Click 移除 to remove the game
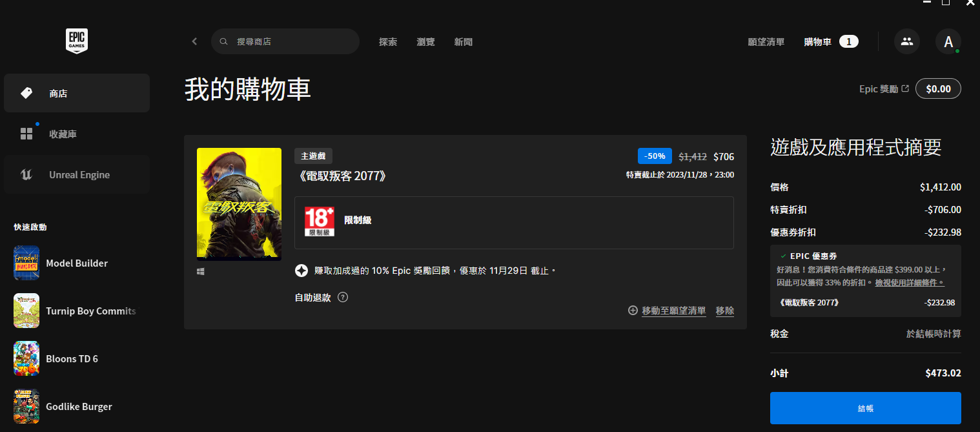980x432 pixels. coord(725,311)
